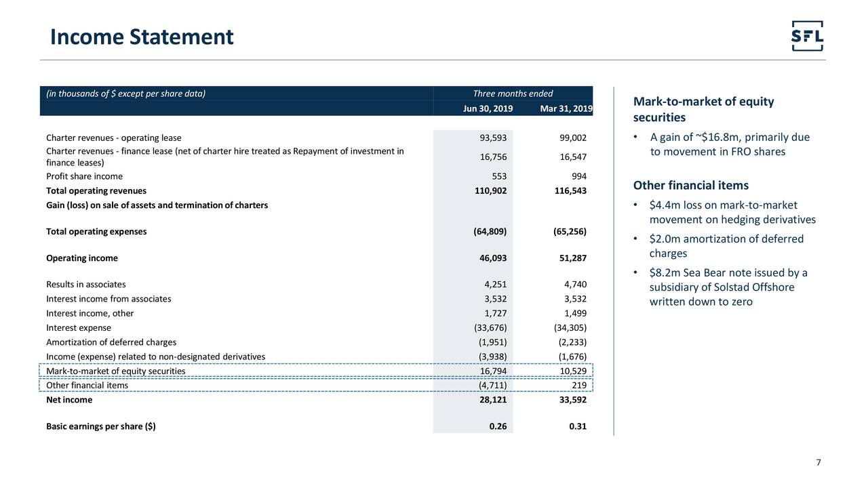Click the page number 7
This screenshot has height=488, width=868.
tap(818, 462)
